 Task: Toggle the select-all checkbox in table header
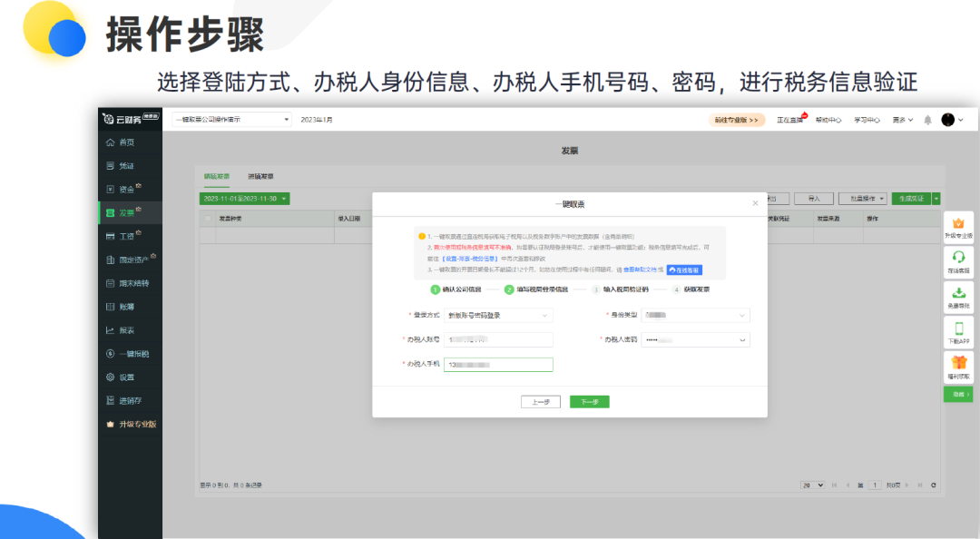pos(208,218)
